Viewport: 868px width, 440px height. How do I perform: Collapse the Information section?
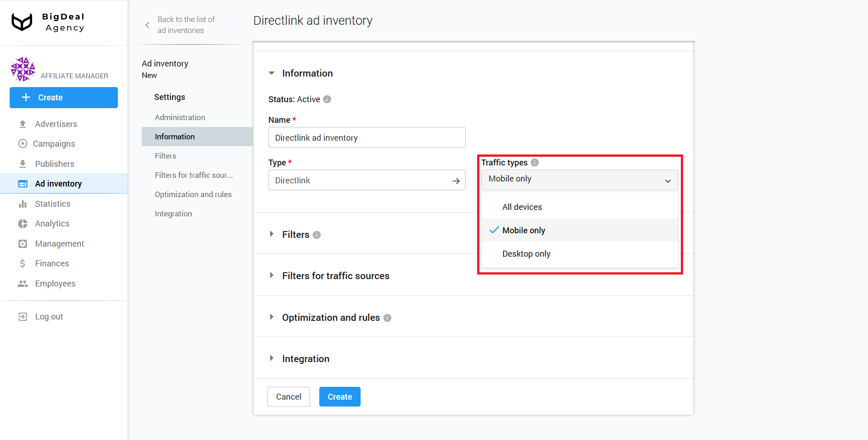[x=271, y=73]
